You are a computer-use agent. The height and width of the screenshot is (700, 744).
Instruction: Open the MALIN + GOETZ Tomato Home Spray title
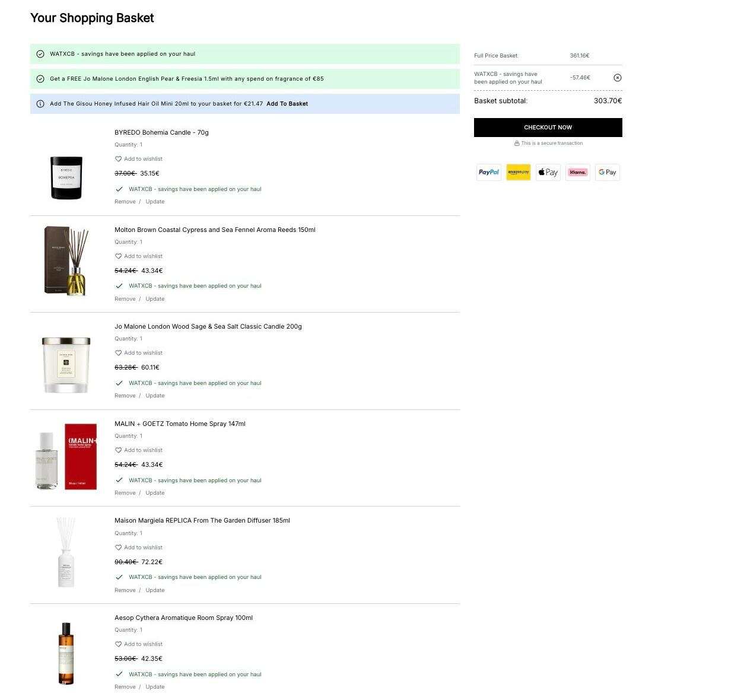[x=180, y=424]
